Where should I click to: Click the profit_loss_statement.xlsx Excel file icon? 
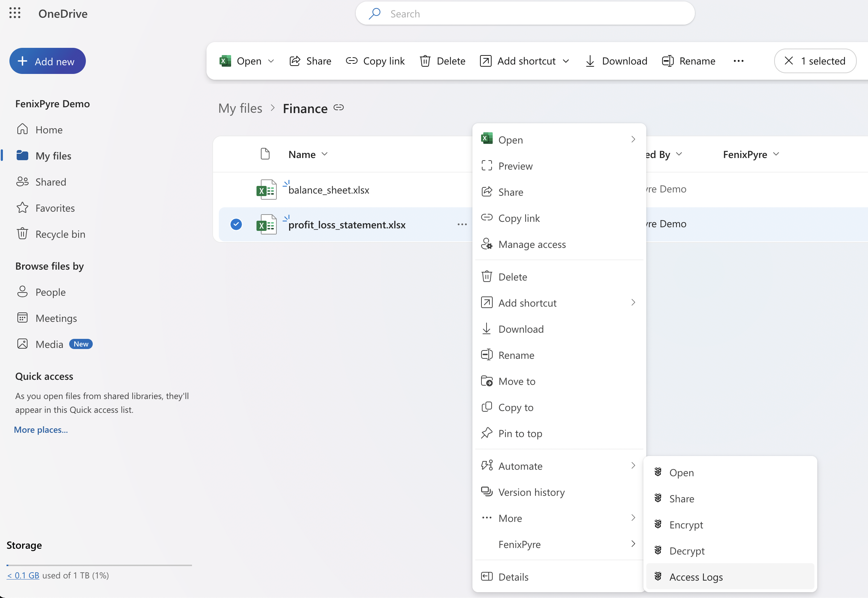coord(267,224)
